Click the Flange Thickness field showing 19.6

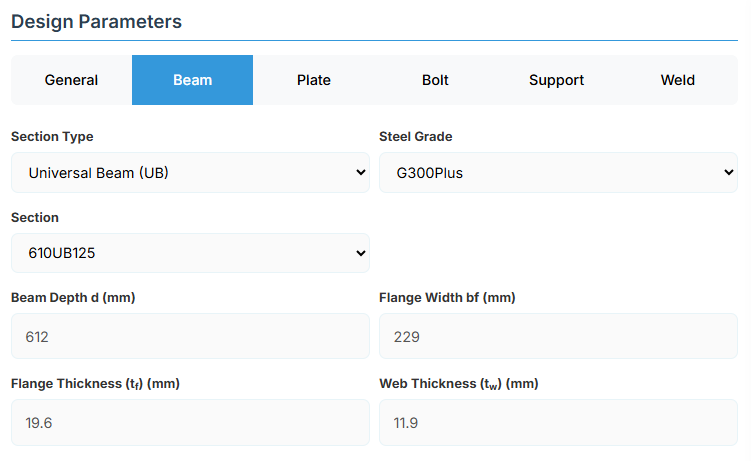(x=190, y=423)
